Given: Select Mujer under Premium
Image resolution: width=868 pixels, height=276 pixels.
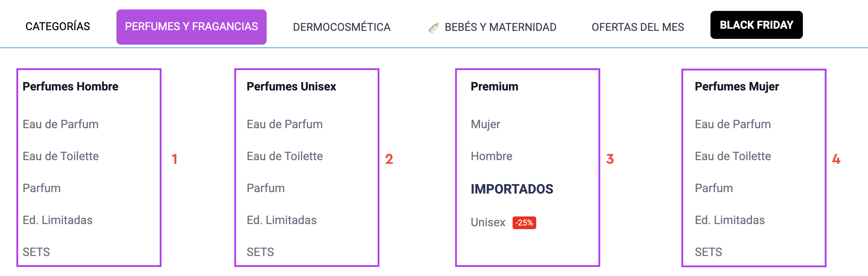Looking at the screenshot, I should coord(485,124).
